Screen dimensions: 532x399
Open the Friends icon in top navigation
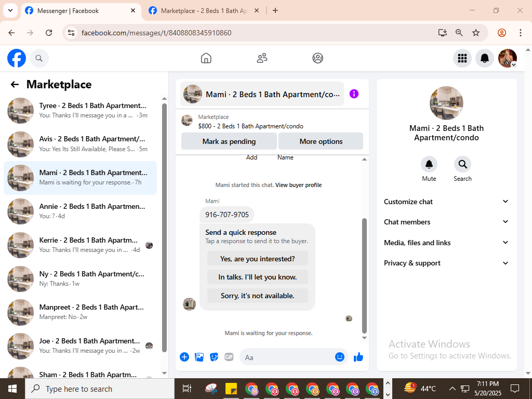click(x=262, y=58)
